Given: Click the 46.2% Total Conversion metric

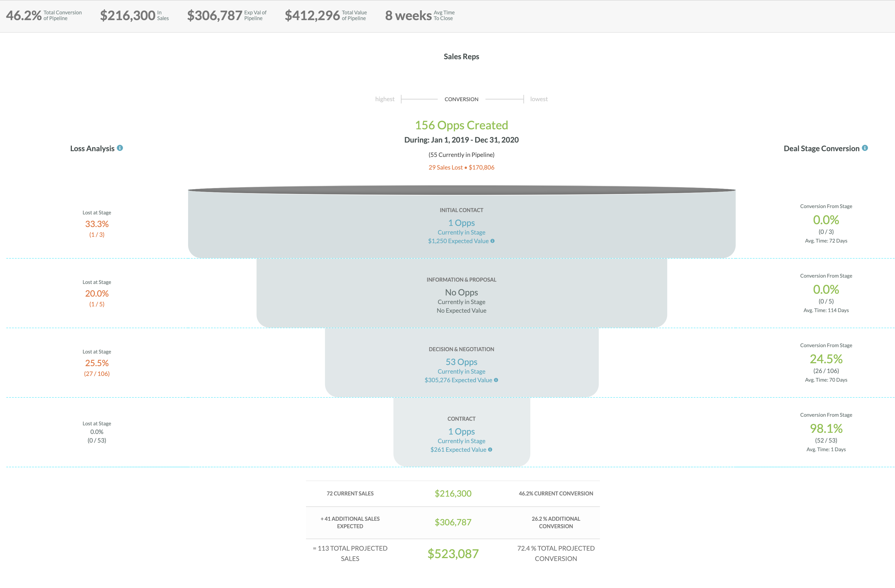Looking at the screenshot, I should [x=44, y=16].
